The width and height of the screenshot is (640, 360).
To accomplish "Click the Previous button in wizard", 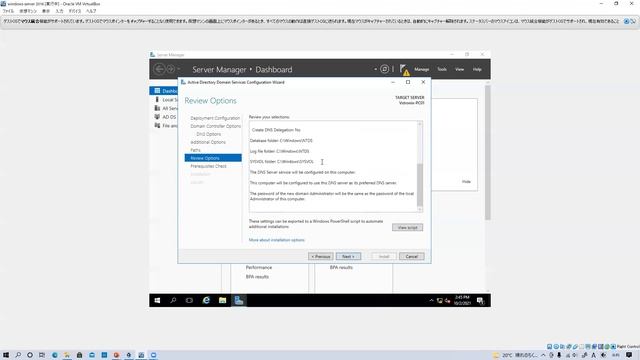I will (321, 256).
